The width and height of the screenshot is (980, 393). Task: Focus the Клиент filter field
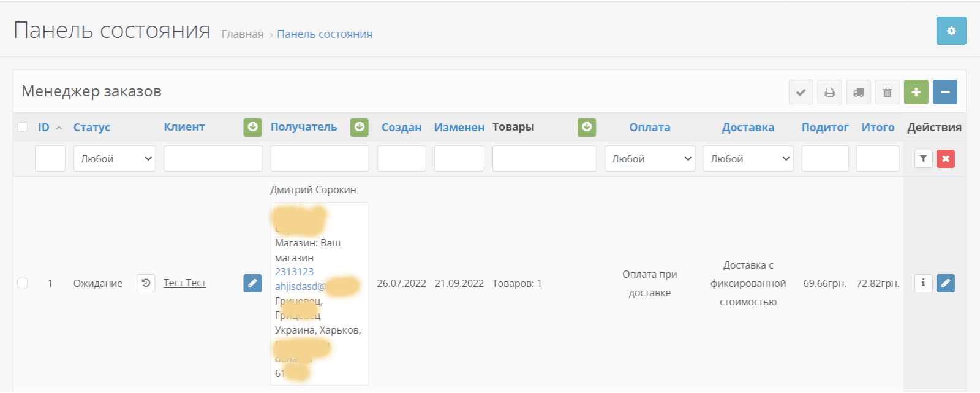point(213,159)
